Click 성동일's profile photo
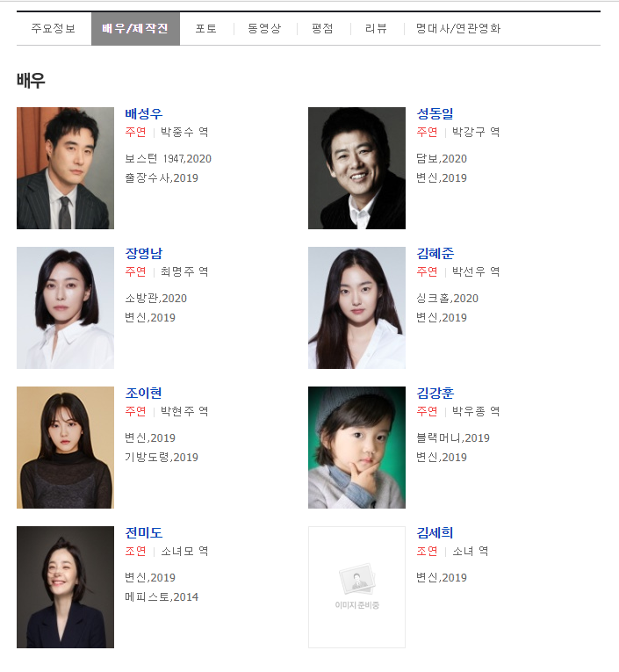Viewport: 619px width, 672px height. (x=356, y=168)
